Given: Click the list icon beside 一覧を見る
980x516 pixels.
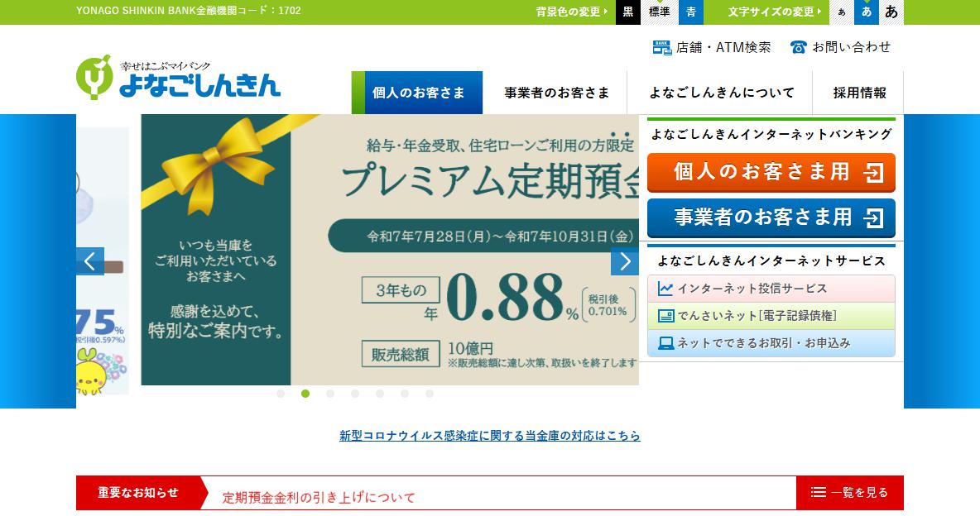Looking at the screenshot, I should pyautogui.click(x=818, y=492).
